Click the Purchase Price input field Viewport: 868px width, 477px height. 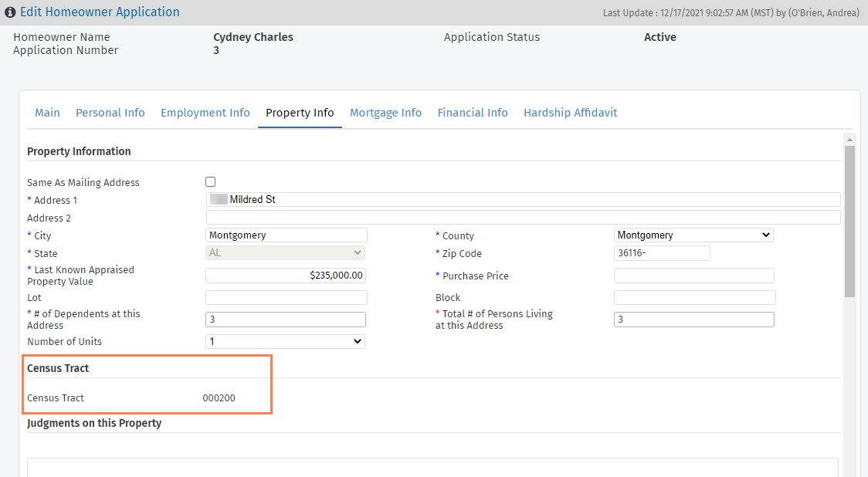693,276
